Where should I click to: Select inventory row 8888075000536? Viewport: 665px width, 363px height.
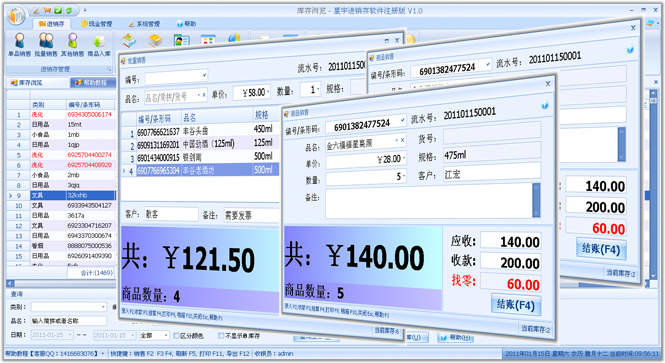click(61, 246)
